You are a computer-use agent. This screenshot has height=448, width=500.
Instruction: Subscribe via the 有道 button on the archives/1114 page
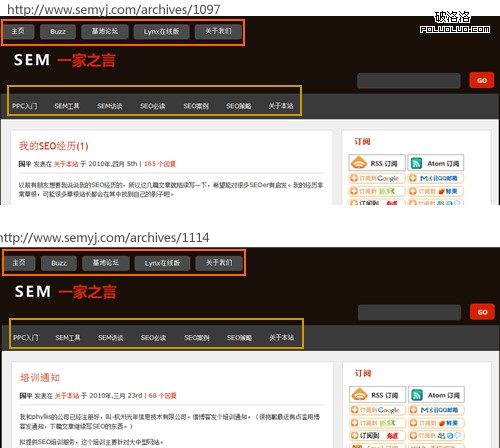tap(378, 436)
